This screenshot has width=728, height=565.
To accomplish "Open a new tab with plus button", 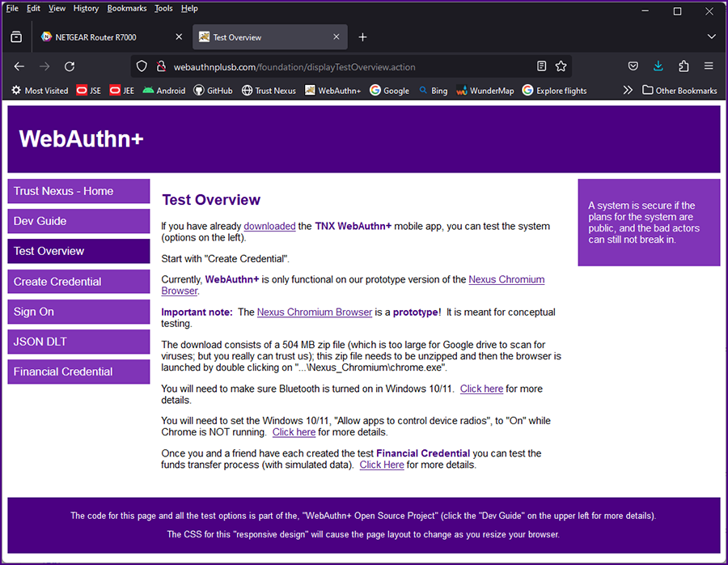I will 362,37.
